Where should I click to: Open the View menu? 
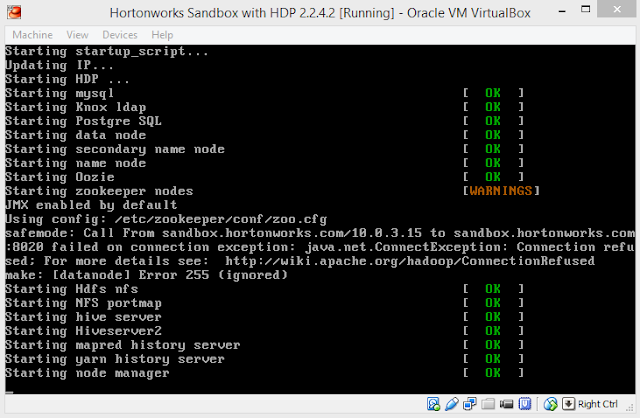click(77, 35)
